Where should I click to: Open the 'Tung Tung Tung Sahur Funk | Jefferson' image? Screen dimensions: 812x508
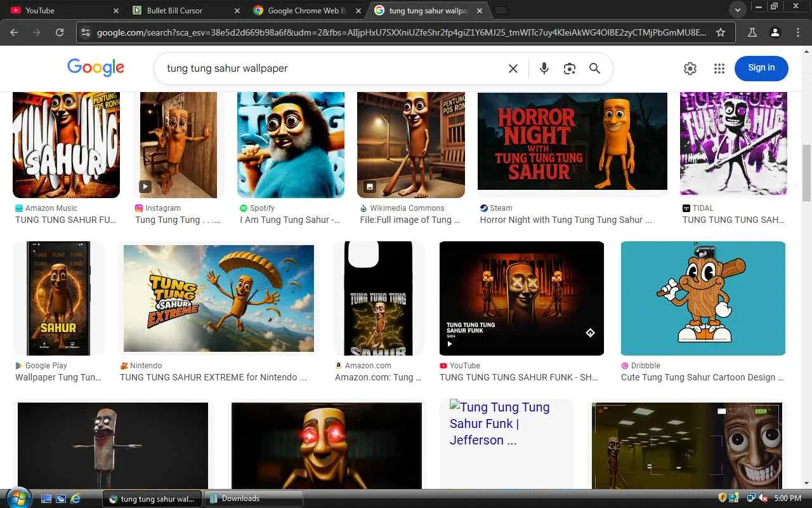[507, 444]
